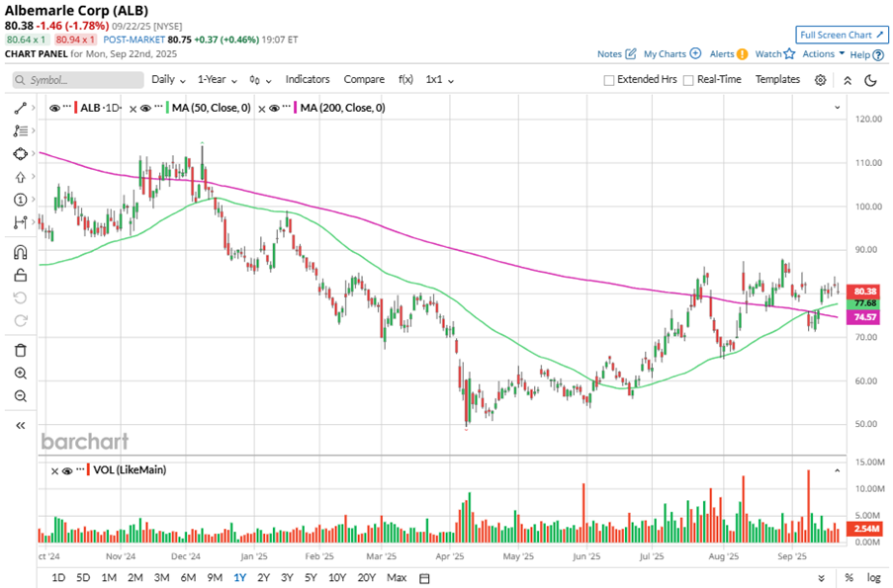This screenshot has height=588, width=893.
Task: Select the 1D time range
Action: click(x=58, y=578)
